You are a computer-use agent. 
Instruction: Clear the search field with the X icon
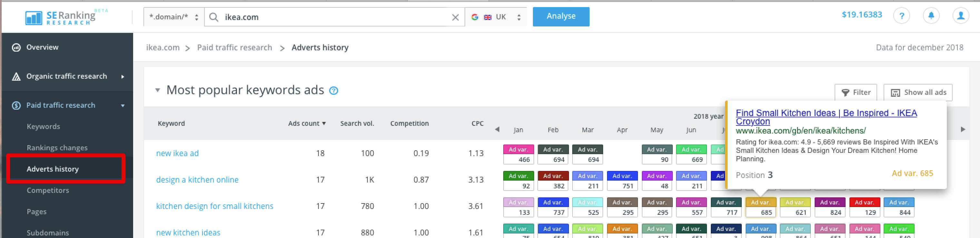456,17
